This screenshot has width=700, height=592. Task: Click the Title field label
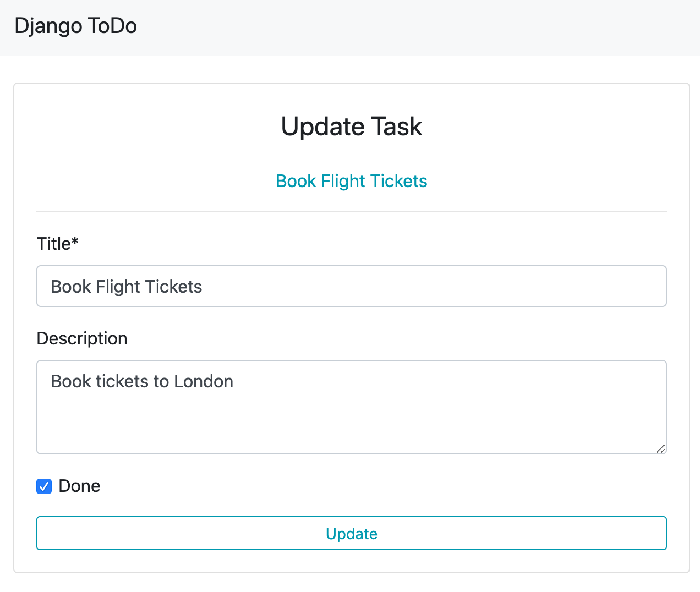pos(53,244)
